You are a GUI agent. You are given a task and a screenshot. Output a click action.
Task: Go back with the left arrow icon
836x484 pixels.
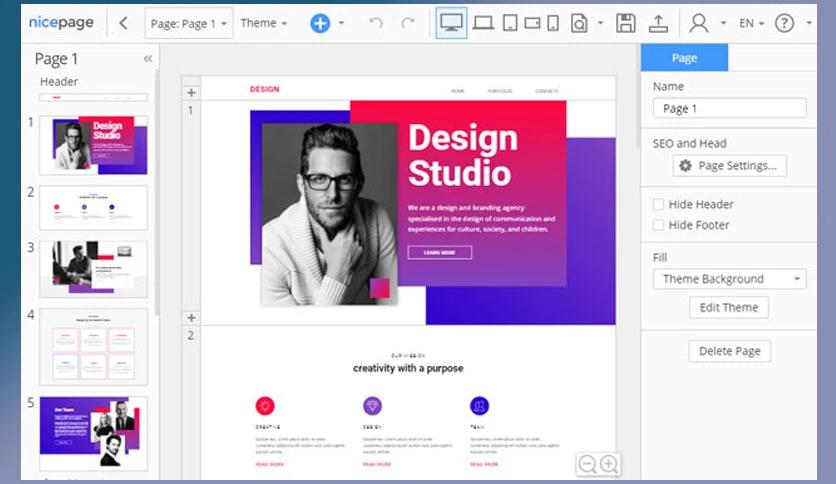pos(124,23)
